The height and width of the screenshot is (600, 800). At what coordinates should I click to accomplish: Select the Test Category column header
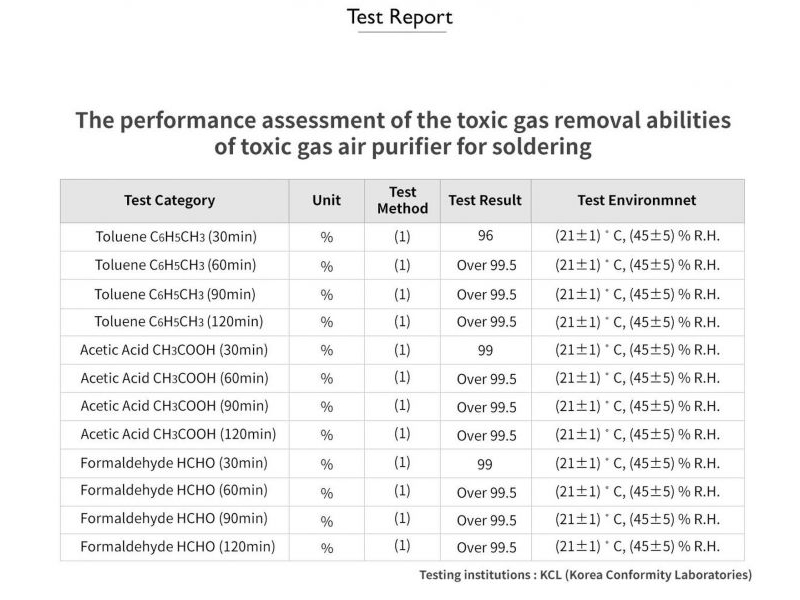pos(169,200)
